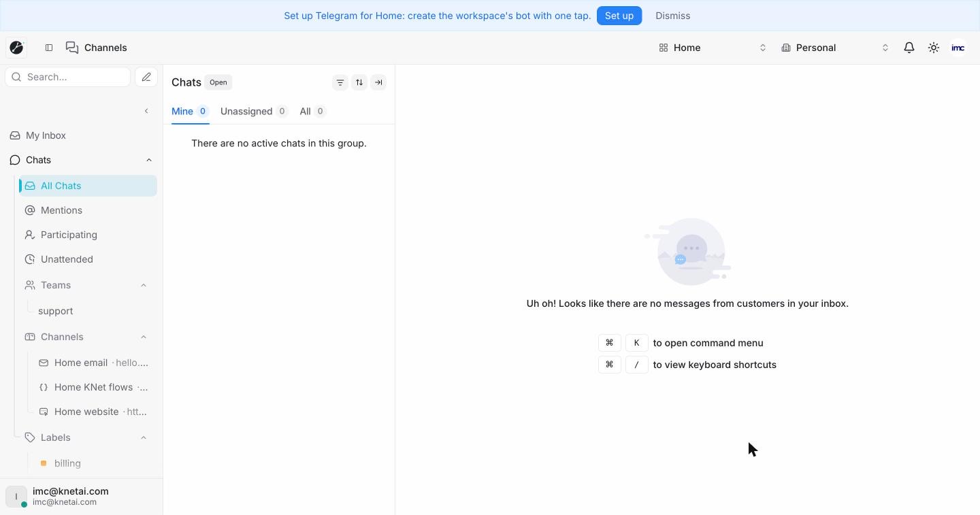Viewport: 980px width, 515px height.
Task: Collapse the Chats section chevron
Action: (x=149, y=160)
